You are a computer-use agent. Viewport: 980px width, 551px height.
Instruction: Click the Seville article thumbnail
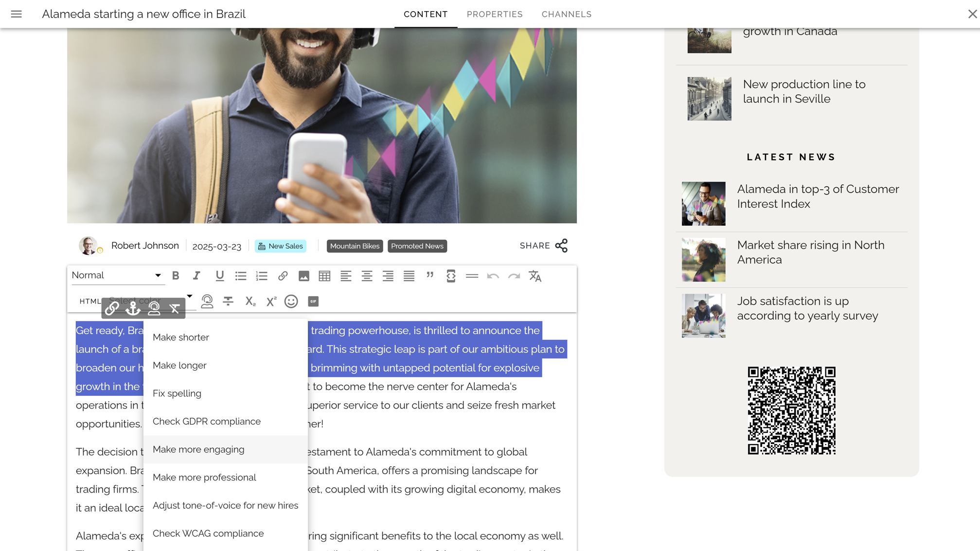click(x=709, y=99)
